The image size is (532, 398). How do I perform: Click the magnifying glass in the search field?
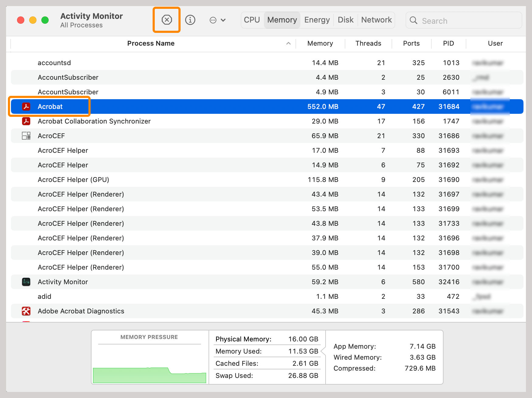click(x=414, y=20)
